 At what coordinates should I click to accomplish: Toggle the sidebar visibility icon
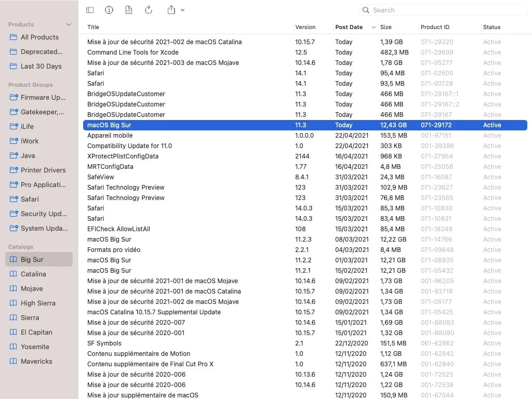[x=90, y=10]
